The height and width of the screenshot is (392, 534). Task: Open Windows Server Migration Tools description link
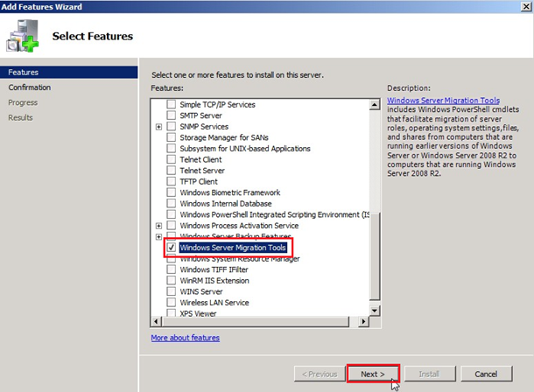444,101
